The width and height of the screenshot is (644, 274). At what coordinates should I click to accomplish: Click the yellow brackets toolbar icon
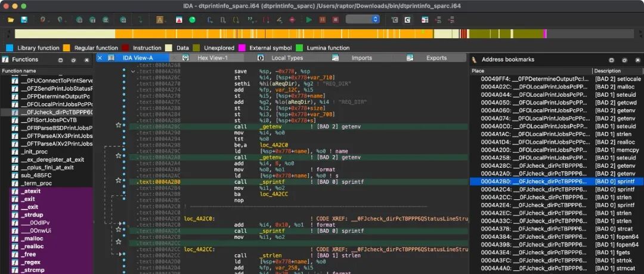[236, 20]
